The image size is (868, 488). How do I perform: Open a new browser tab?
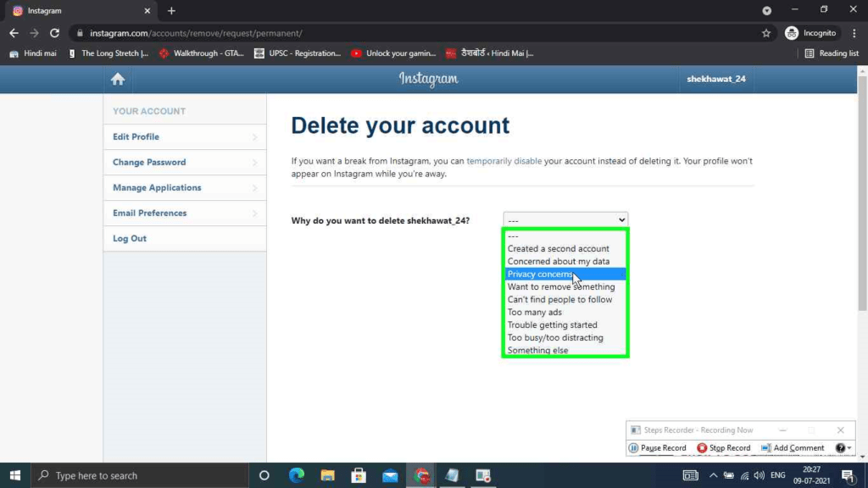pyautogui.click(x=171, y=10)
